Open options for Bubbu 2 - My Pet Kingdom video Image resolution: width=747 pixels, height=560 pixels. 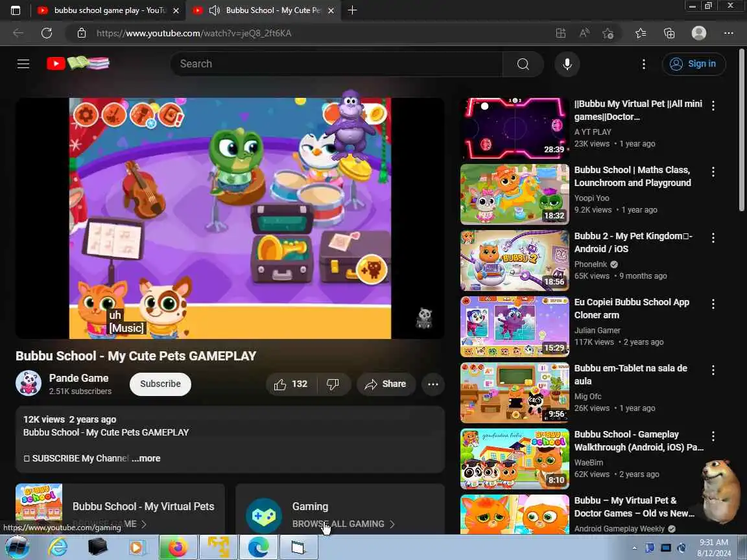point(713,238)
